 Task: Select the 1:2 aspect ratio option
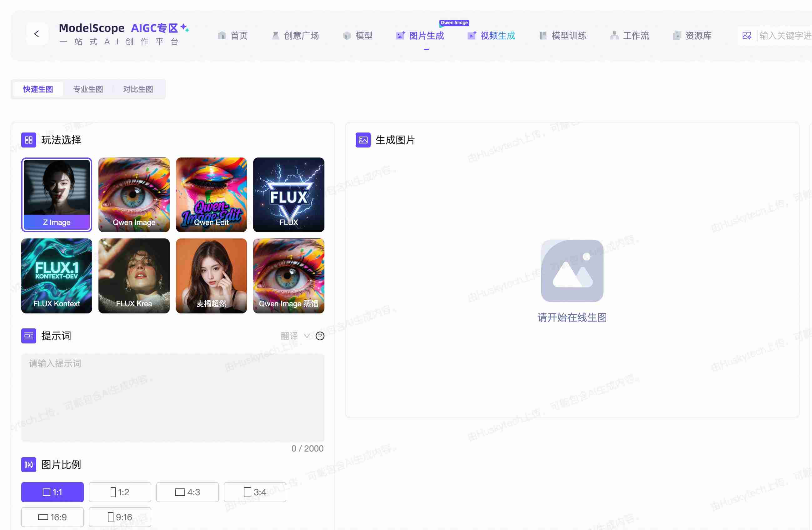coord(119,492)
